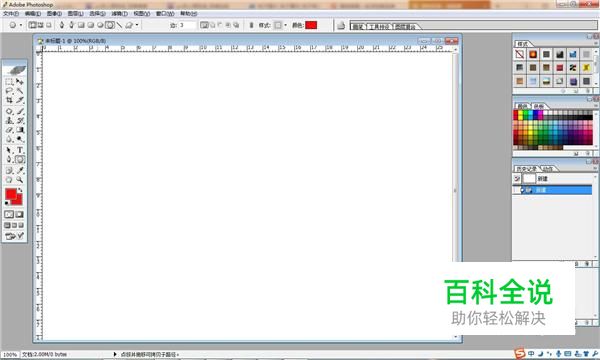The image size is (600, 360).
Task: Select the Type (T) tool
Action: coord(20,150)
